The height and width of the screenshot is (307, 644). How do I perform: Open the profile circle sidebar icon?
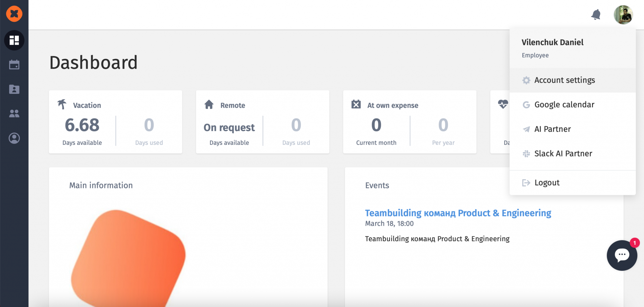(x=14, y=138)
